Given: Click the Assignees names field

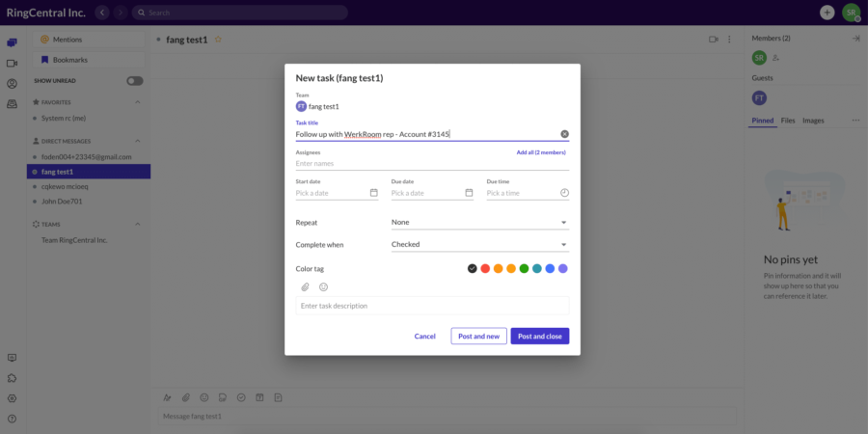Looking at the screenshot, I should [x=431, y=164].
